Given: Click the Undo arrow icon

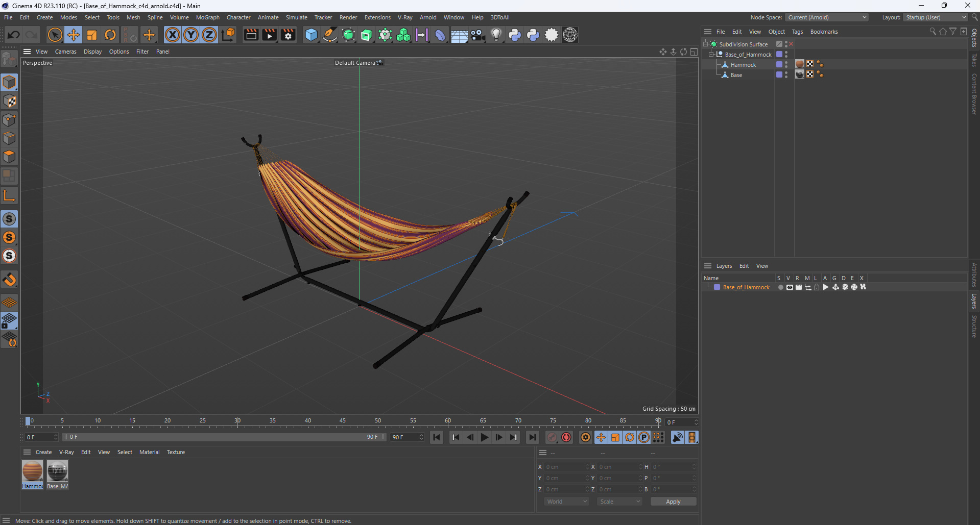Looking at the screenshot, I should (14, 35).
